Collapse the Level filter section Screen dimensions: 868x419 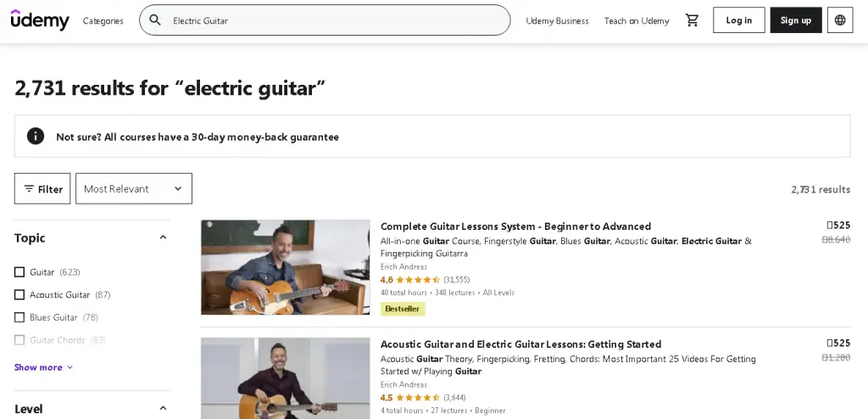163,409
